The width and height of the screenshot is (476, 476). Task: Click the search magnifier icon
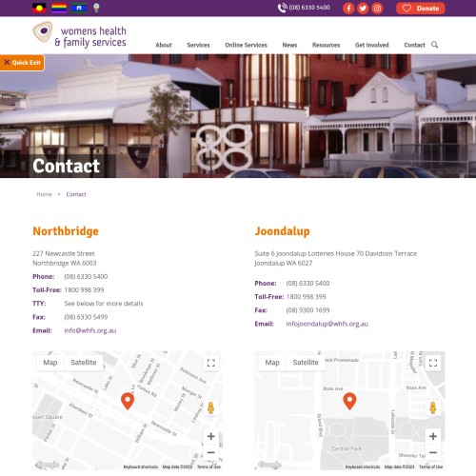coord(434,45)
